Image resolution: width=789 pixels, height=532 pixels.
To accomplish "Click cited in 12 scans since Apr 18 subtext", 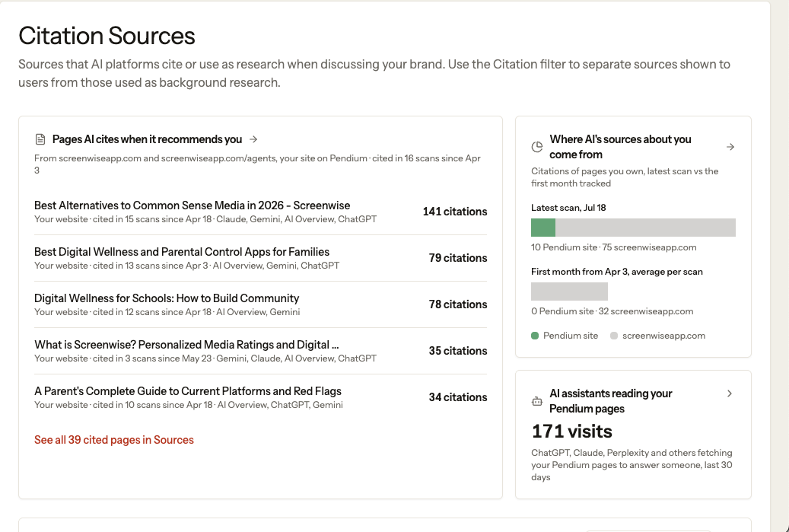I will (x=152, y=312).
